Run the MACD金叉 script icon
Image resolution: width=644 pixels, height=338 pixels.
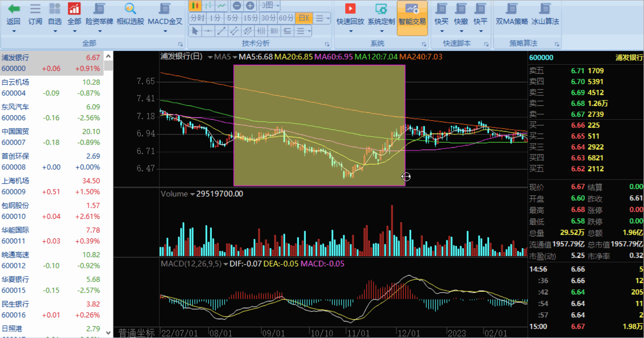pos(165,8)
